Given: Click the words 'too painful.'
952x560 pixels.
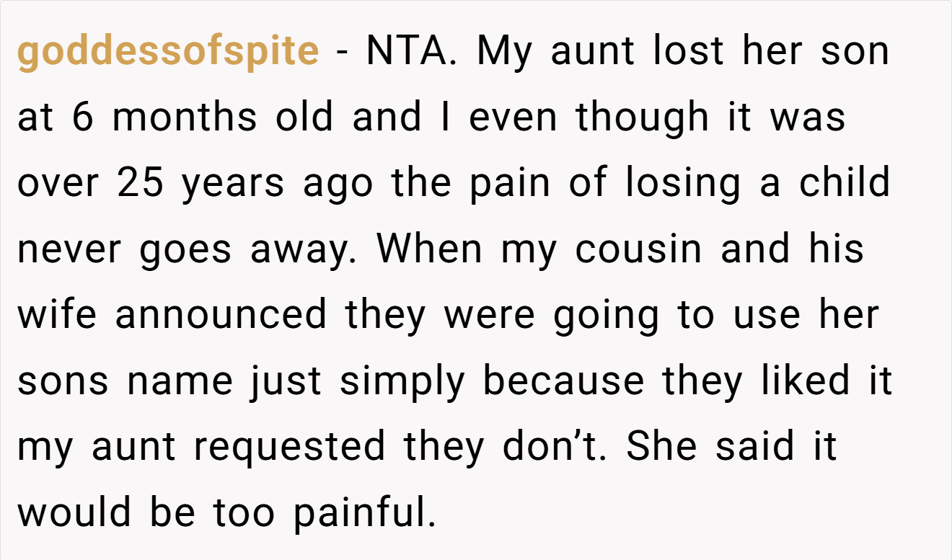Looking at the screenshot, I should pos(324,514).
